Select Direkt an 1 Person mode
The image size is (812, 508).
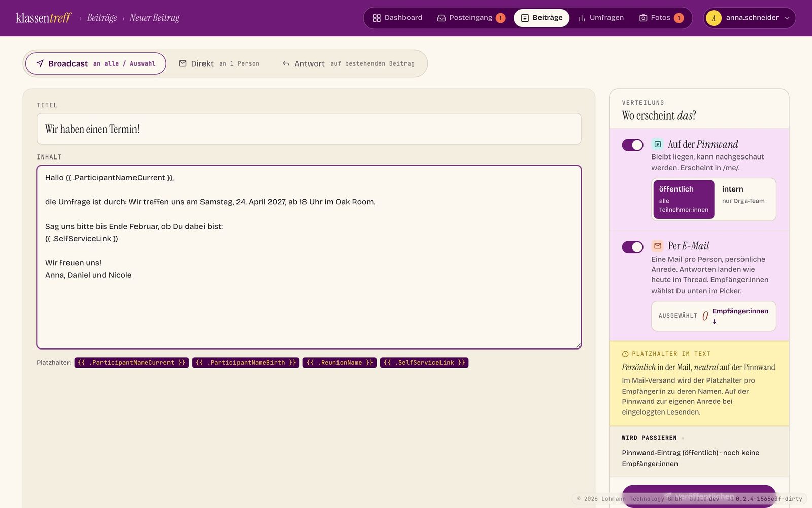pyautogui.click(x=219, y=63)
